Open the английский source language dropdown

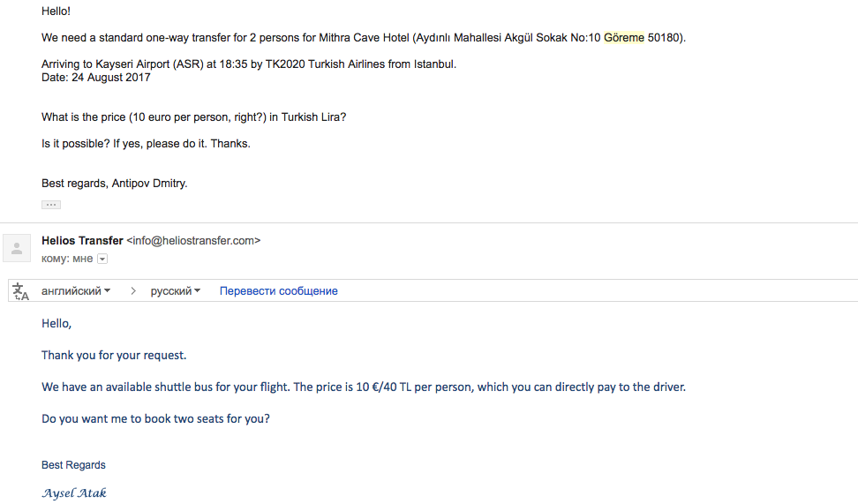[76, 291]
